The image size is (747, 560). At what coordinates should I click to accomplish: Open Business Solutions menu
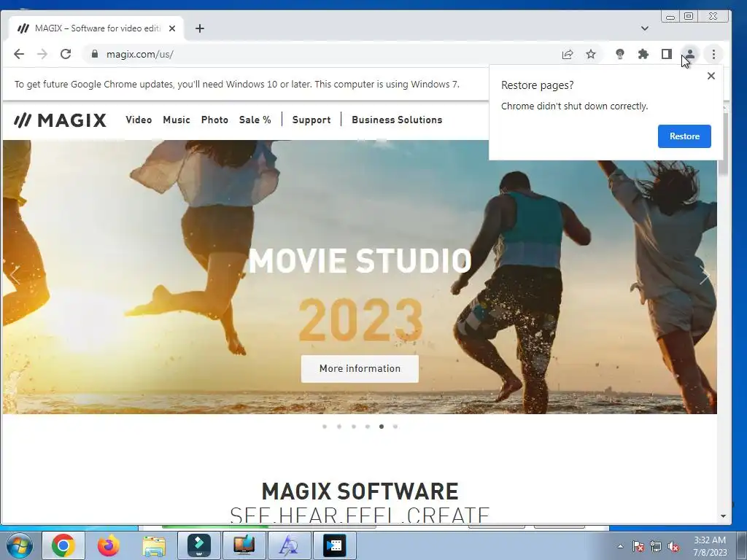pos(397,120)
